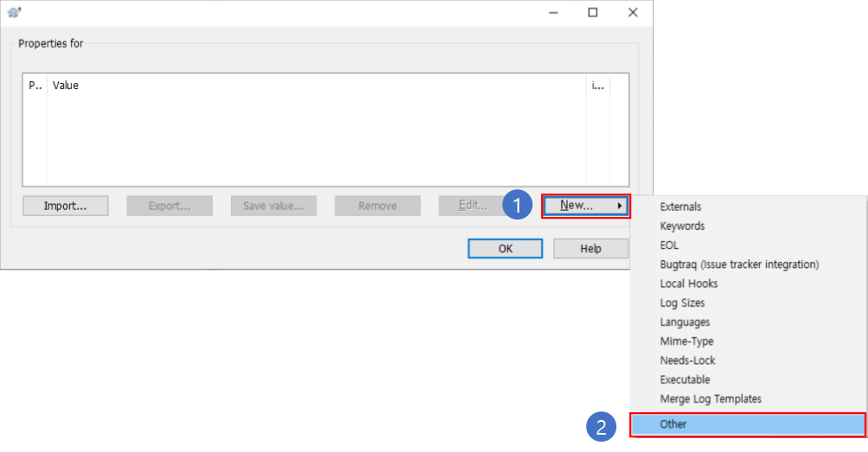Click the P.. property column header
868x452 pixels.
coord(35,86)
